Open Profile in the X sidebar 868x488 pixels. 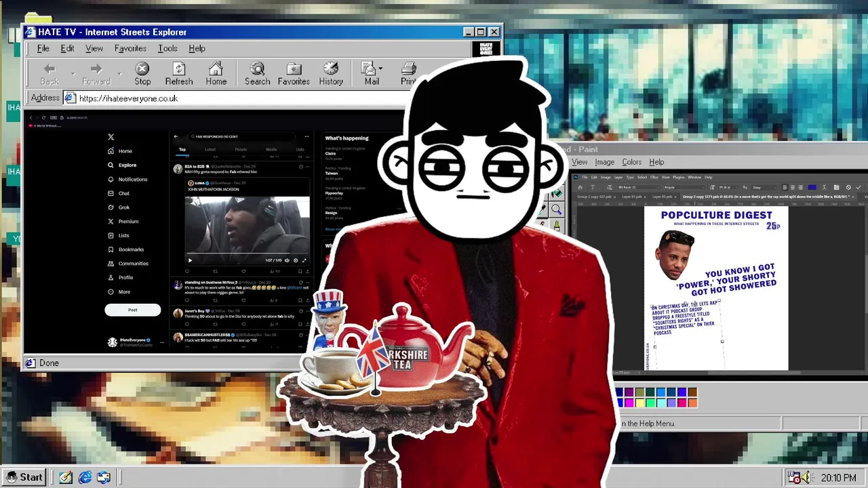coord(121,277)
